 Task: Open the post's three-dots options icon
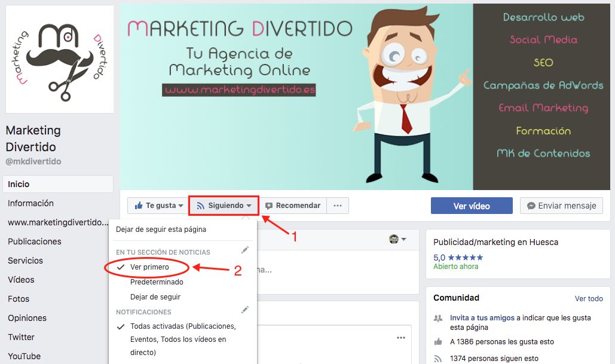coord(401,338)
